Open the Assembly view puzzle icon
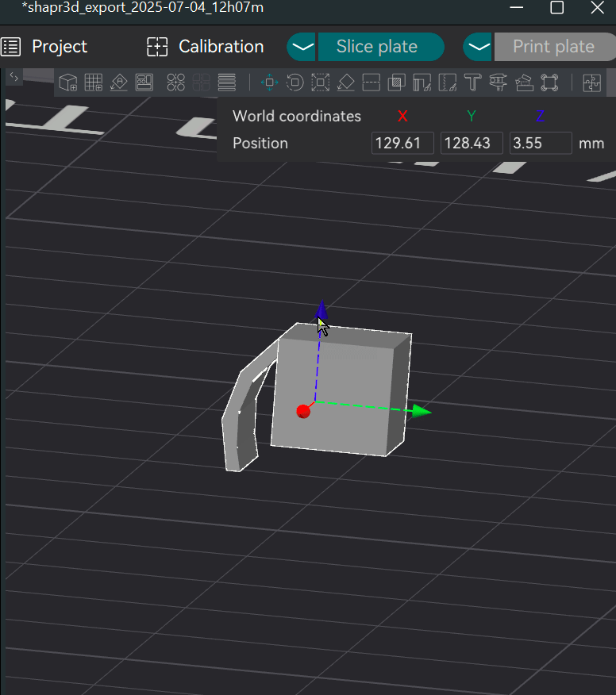This screenshot has width=616, height=695. coord(591,83)
